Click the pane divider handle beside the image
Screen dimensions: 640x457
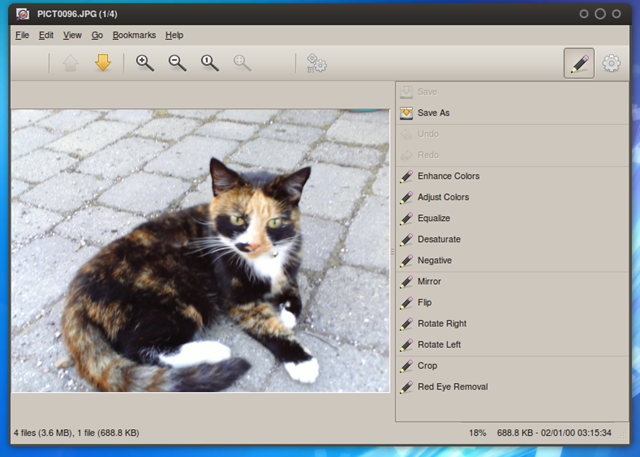point(393,251)
